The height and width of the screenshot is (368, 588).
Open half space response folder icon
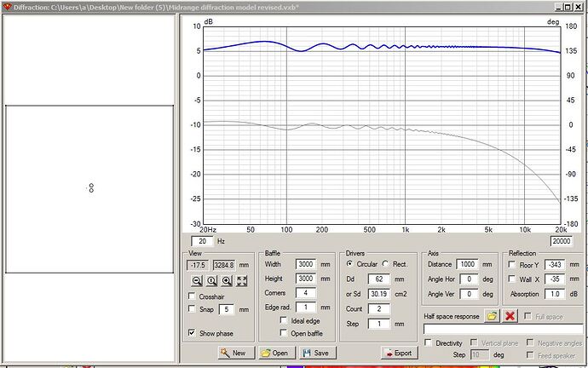pos(492,316)
